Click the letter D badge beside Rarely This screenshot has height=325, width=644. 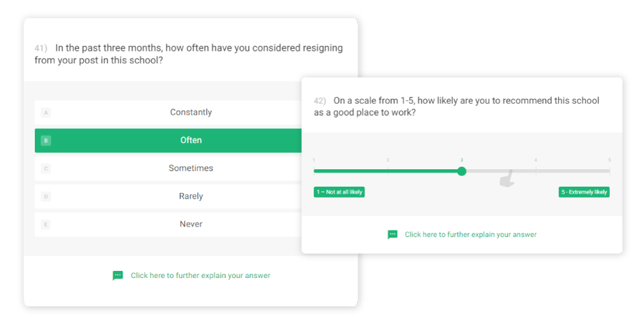click(x=46, y=196)
